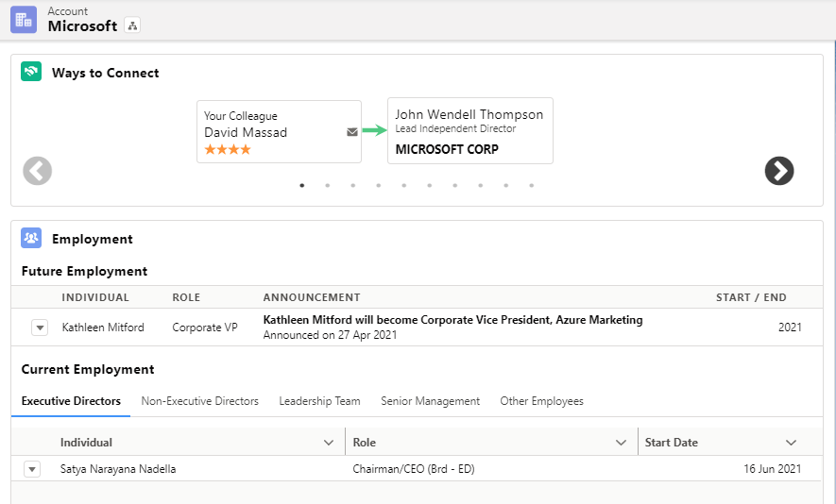Click the Kathleen Mitford announcement headline
Viewport: 836px width, 504px height.
tap(452, 320)
